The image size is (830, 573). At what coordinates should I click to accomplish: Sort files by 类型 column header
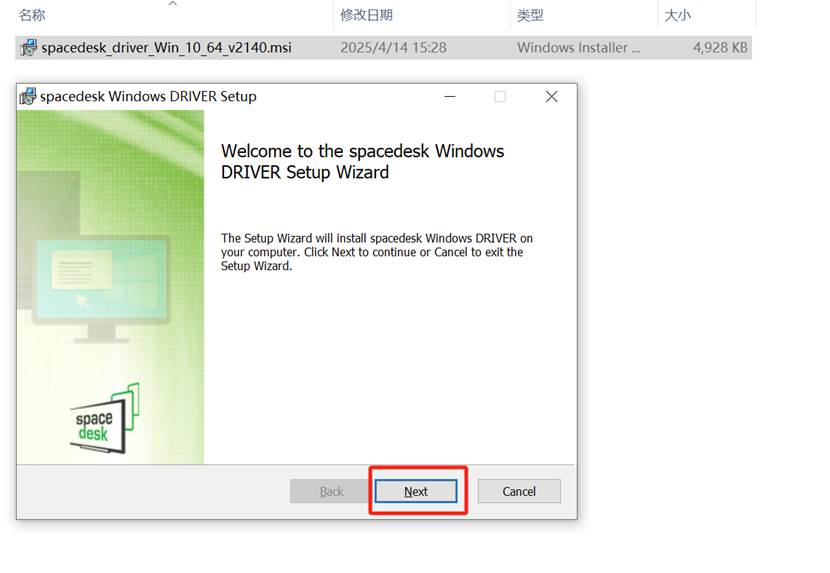click(x=530, y=15)
